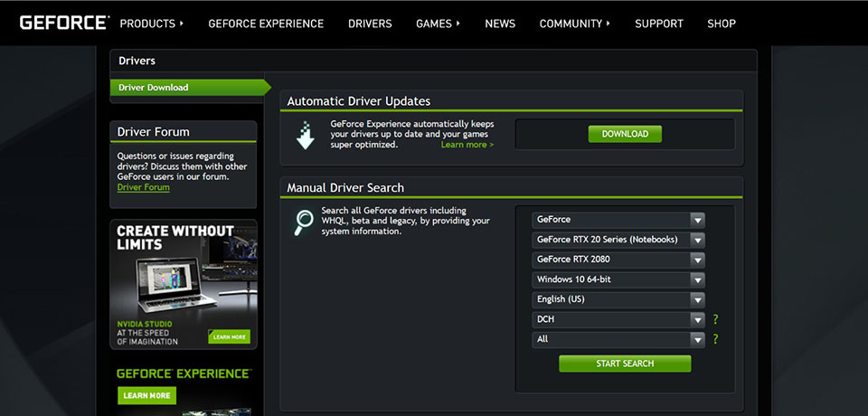Viewport: 868px width, 416px height.
Task: Open the Community menu
Action: pos(575,24)
